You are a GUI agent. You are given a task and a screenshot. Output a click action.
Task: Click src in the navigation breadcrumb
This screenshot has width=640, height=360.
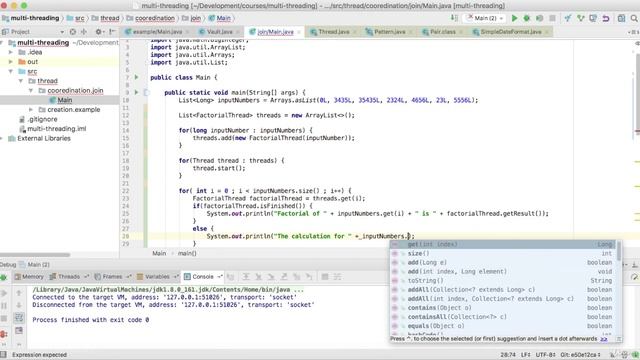[x=80, y=18]
